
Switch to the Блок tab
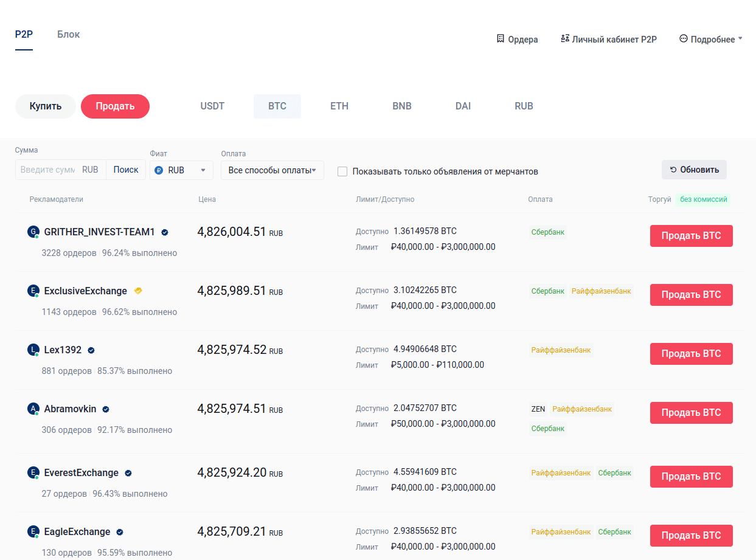click(69, 35)
